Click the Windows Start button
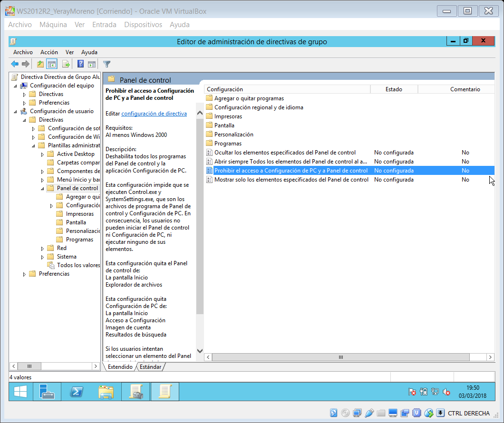Viewport: 504px width, 423px height. 20,392
